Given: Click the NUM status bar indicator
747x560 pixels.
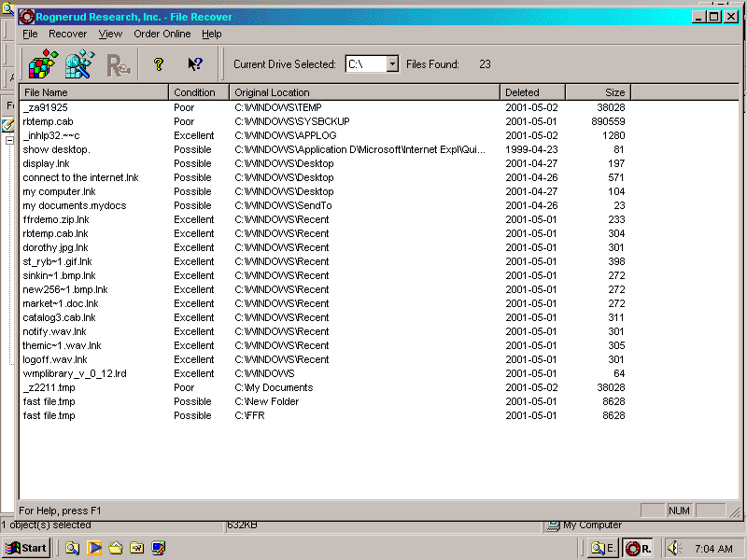Looking at the screenshot, I should [679, 511].
